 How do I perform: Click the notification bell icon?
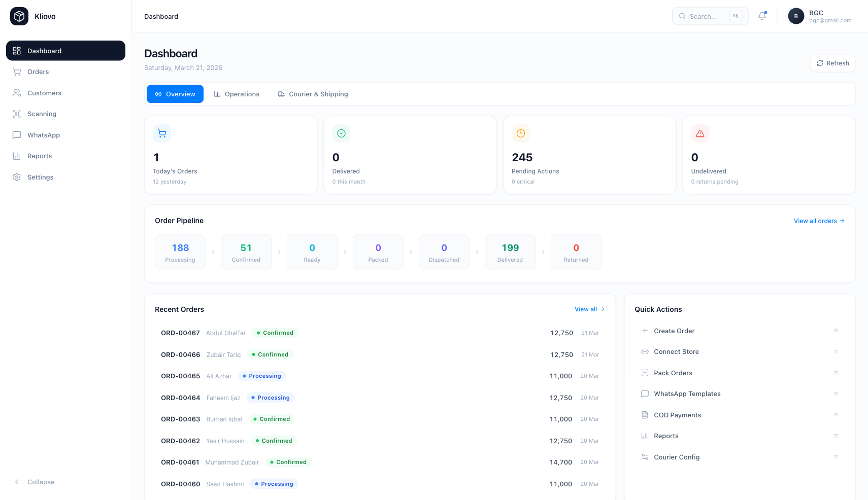762,16
